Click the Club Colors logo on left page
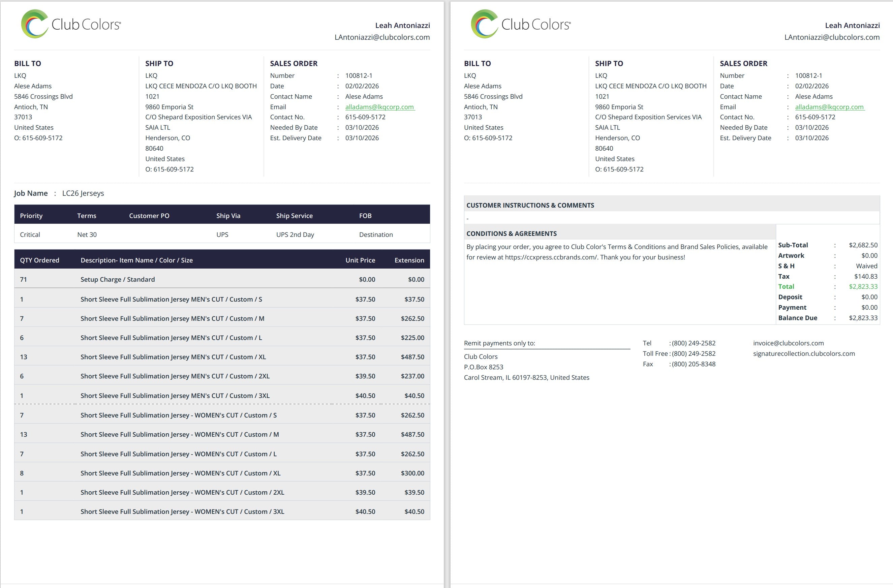 coord(70,24)
